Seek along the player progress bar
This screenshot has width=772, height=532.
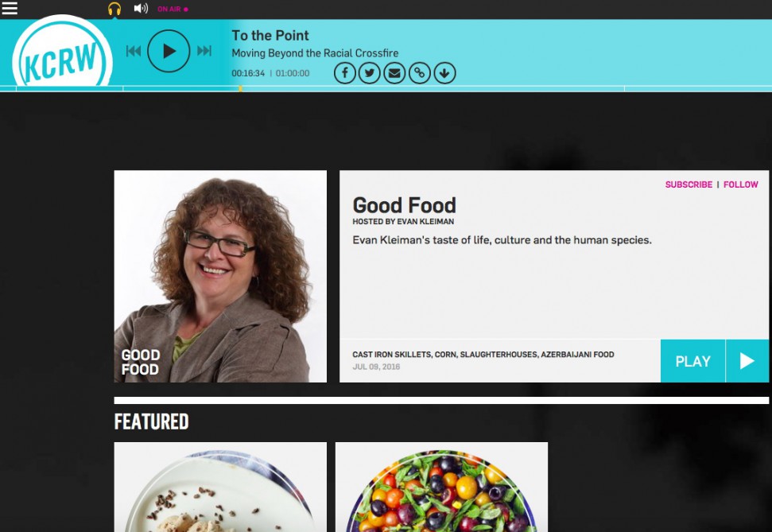click(x=386, y=89)
